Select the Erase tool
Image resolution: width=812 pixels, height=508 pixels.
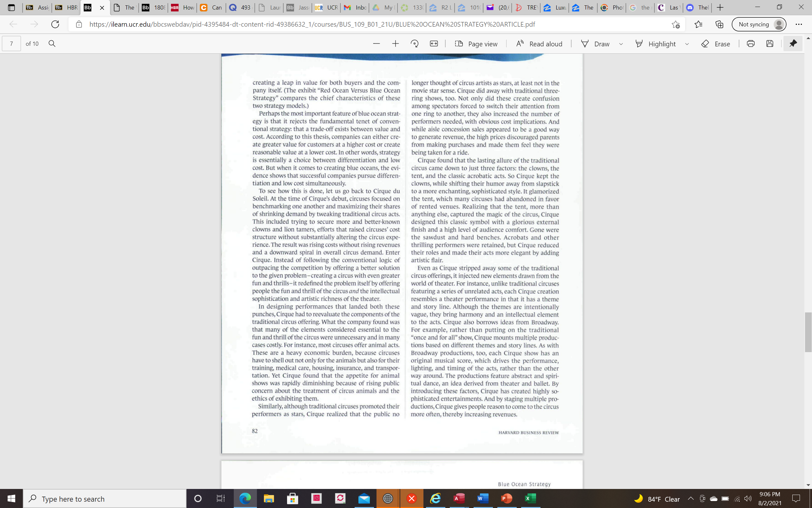point(716,44)
